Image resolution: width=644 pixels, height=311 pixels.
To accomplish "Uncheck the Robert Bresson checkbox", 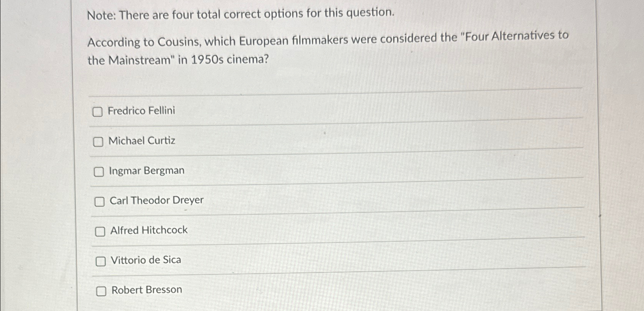I will point(102,291).
